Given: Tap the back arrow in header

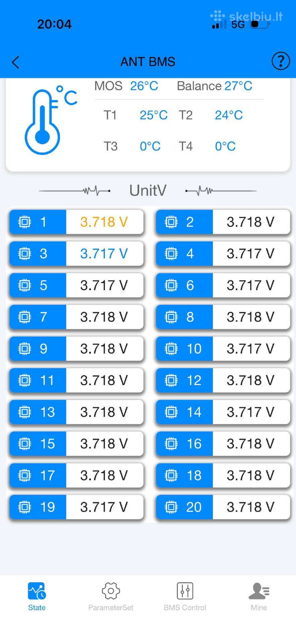Looking at the screenshot, I should pos(15,62).
